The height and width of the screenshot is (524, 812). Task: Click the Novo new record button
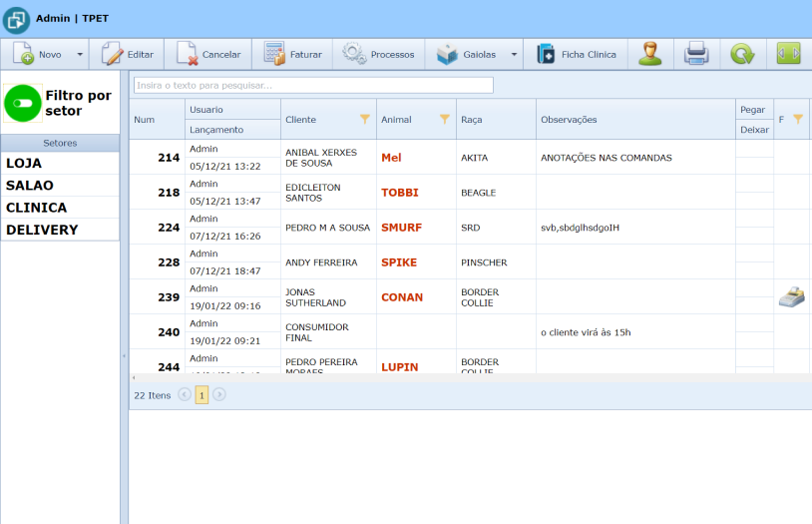click(x=38, y=54)
